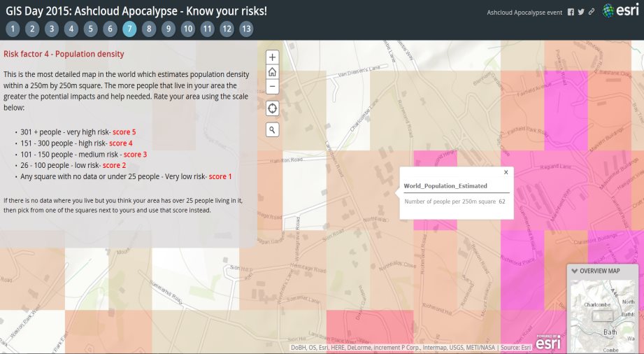
Task: Open story section 10
Action: [187, 29]
